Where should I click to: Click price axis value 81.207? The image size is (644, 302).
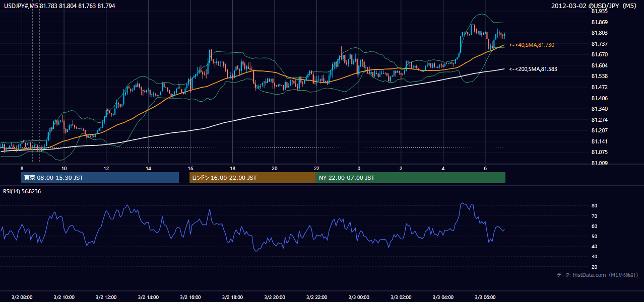[x=599, y=131]
